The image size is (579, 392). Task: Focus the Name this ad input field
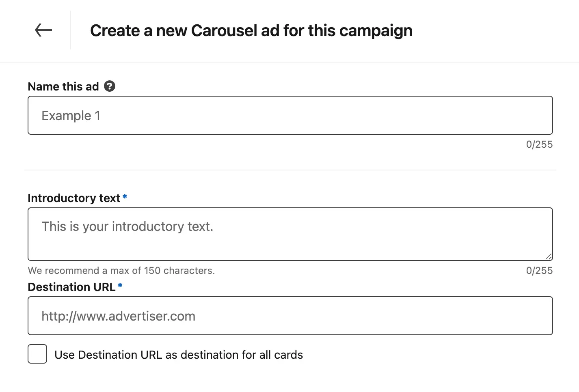pos(290,115)
